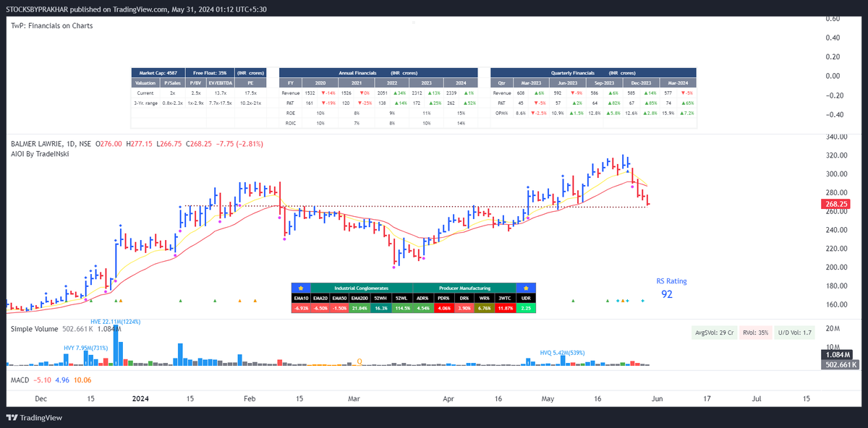Click the Apr label on the time axis

(448, 398)
